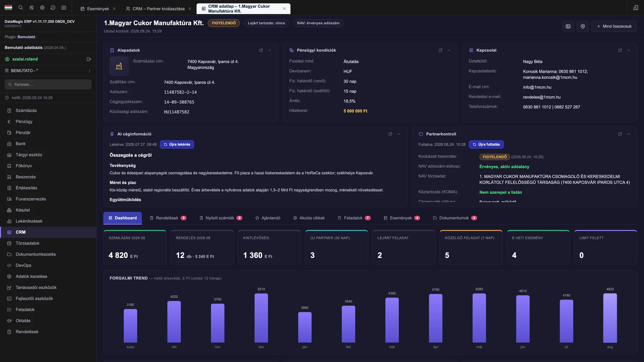Open the LEJÁRT FELADAT card
This screenshot has height=362, width=644.
click(x=404, y=248)
